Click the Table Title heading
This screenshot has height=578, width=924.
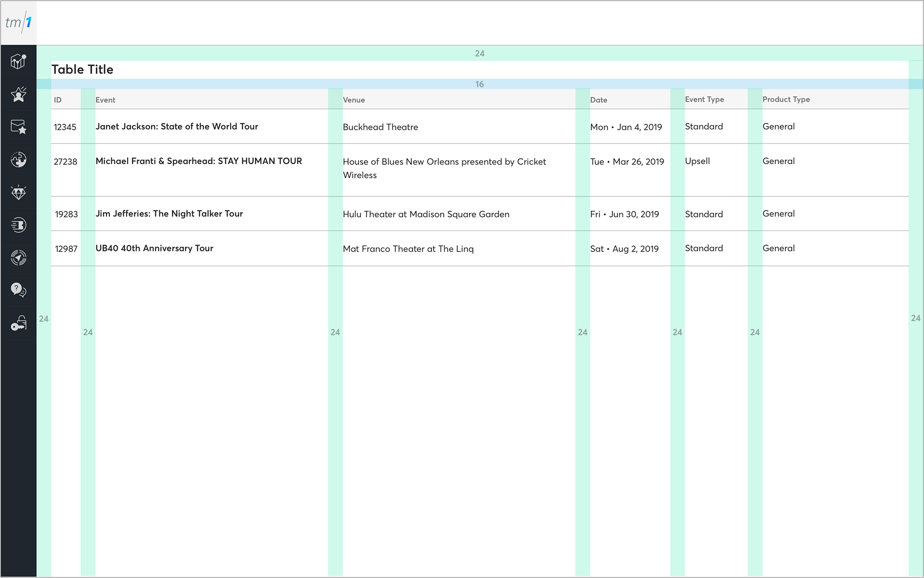coord(82,69)
